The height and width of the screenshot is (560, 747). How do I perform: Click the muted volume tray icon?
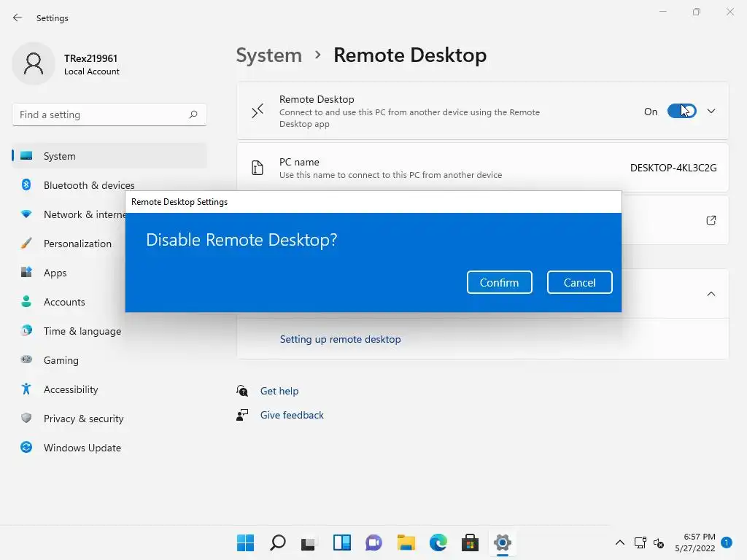pos(659,542)
